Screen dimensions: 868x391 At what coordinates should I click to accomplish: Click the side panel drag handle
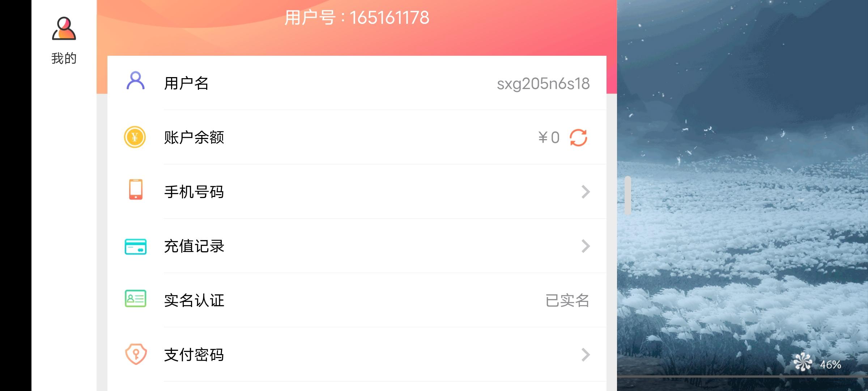click(628, 195)
